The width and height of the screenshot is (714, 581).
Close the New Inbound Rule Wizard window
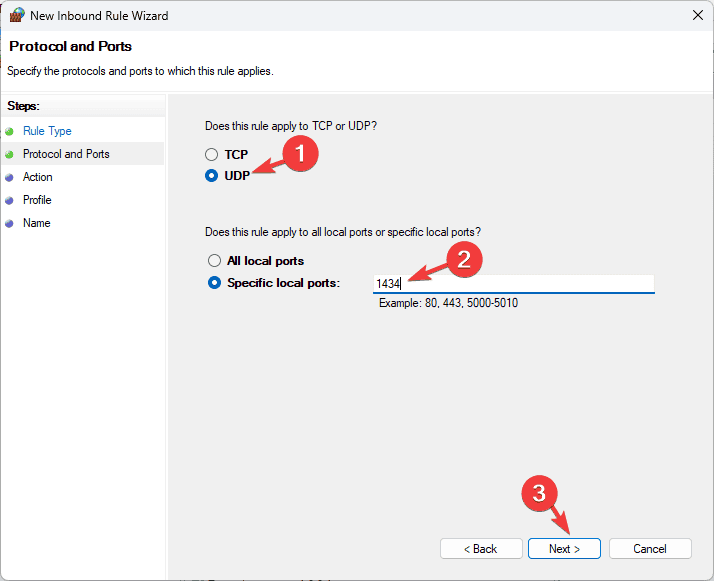pyautogui.click(x=696, y=16)
